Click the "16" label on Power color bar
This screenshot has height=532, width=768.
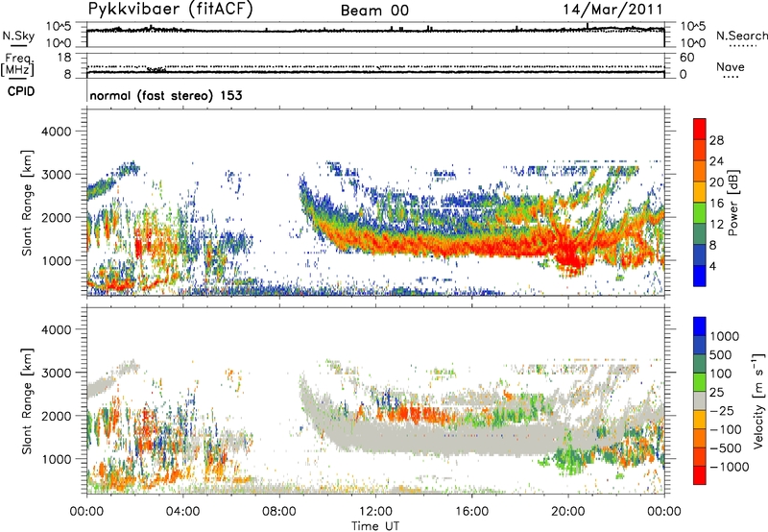pos(716,204)
